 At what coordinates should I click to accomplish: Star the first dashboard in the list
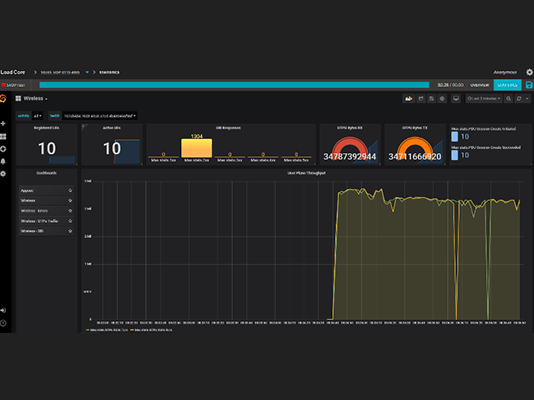(70, 190)
